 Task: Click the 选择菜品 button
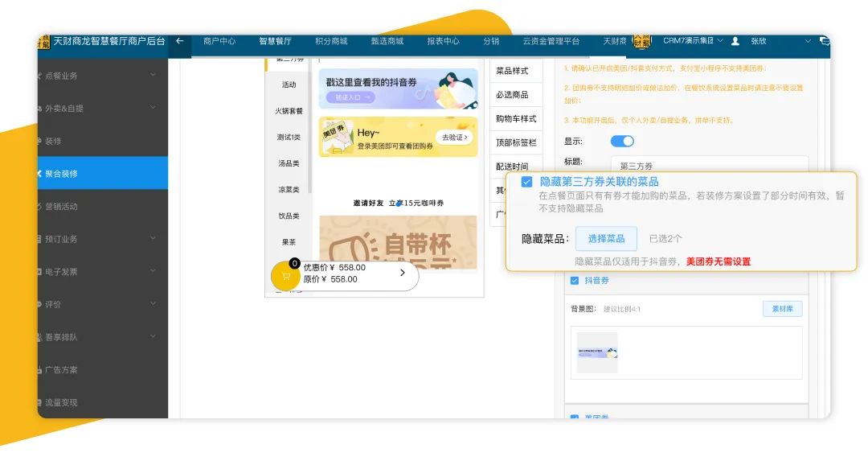606,239
